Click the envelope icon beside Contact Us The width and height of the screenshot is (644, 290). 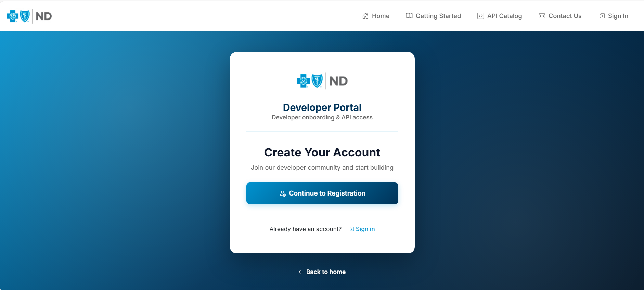coord(542,16)
